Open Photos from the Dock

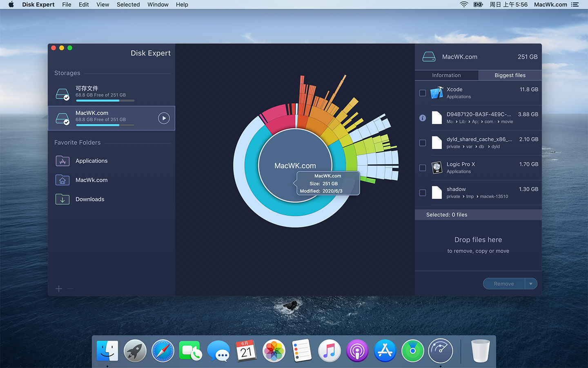tap(274, 350)
